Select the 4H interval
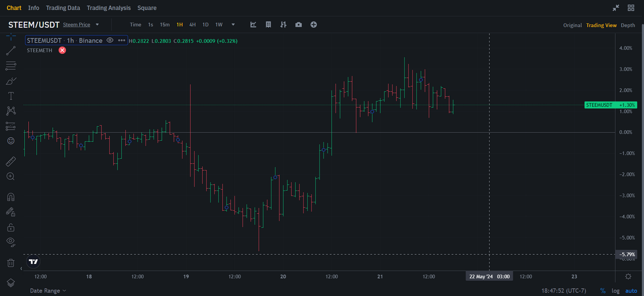The width and height of the screenshot is (644, 296). (193, 25)
